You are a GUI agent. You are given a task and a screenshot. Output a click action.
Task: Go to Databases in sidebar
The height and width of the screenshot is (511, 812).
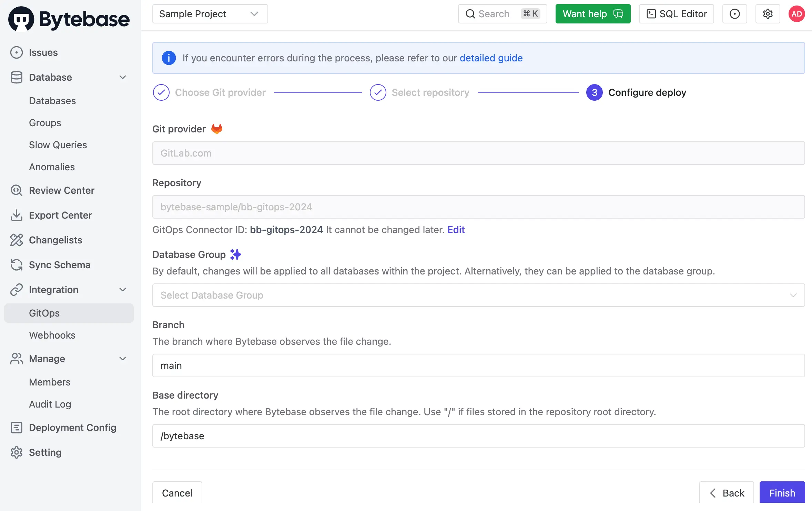click(x=52, y=101)
